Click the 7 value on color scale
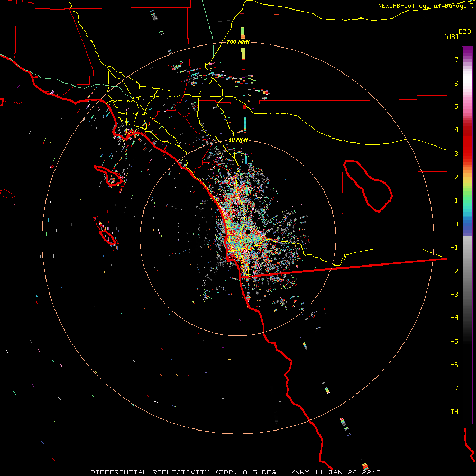 456,59
